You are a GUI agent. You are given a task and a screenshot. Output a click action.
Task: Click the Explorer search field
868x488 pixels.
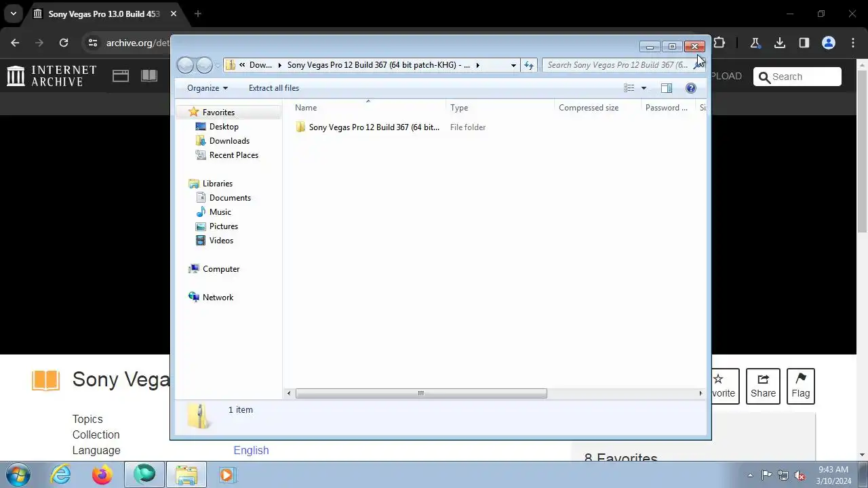(x=617, y=65)
